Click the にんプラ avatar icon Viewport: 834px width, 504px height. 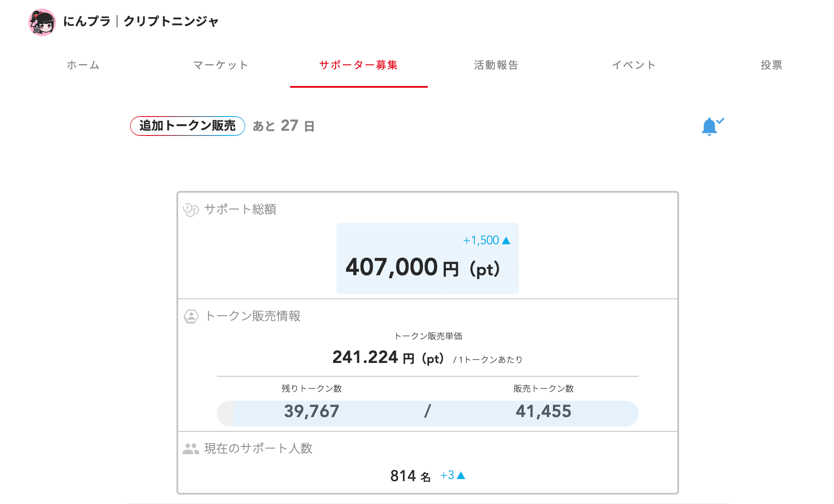pos(42,22)
